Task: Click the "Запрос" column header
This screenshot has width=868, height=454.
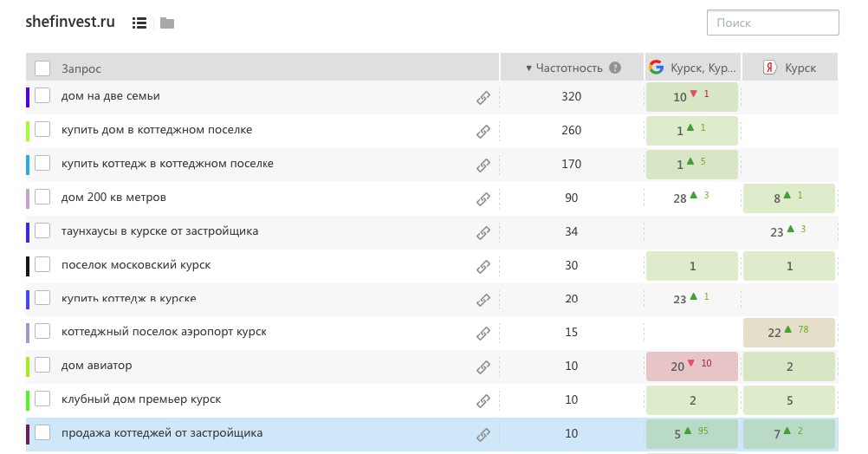Action: (81, 68)
